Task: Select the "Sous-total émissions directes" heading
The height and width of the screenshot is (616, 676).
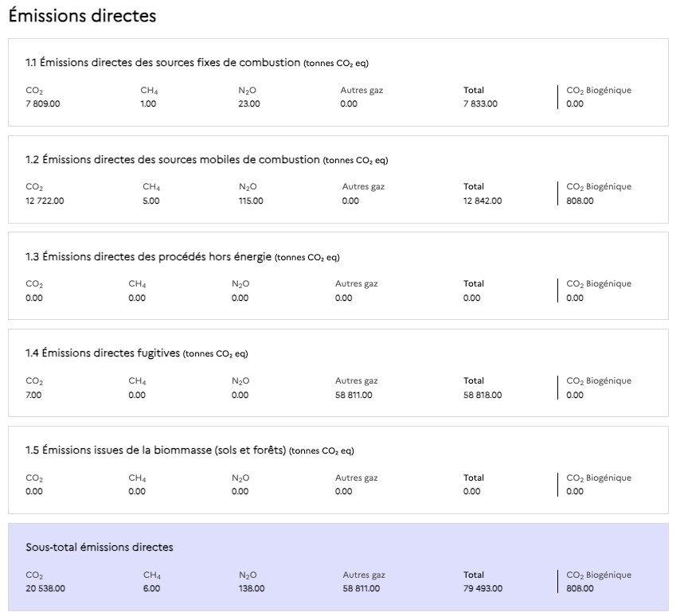Action: click(x=100, y=548)
